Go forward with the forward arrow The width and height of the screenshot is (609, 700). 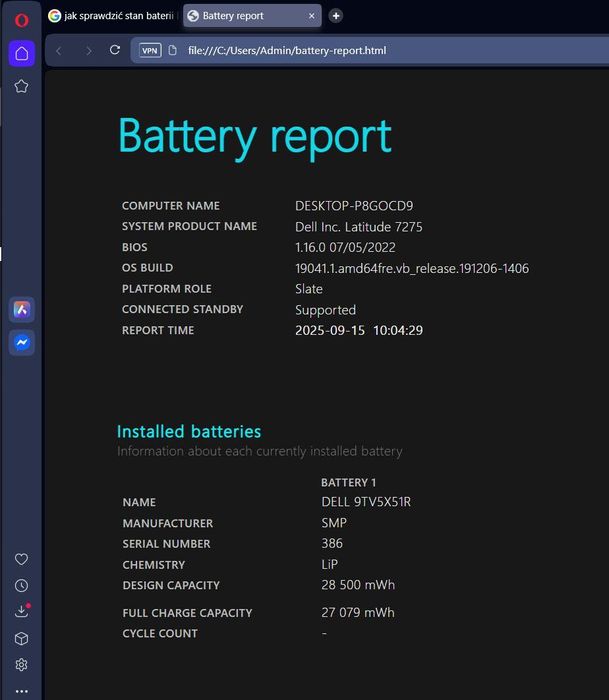tap(88, 50)
